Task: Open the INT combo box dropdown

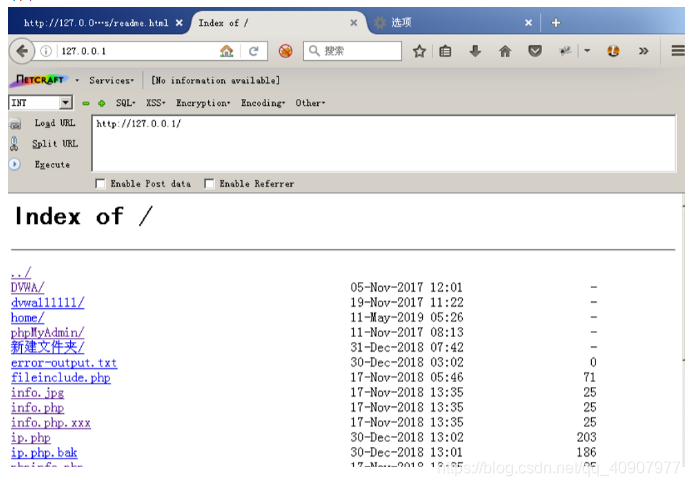Action: [x=65, y=103]
